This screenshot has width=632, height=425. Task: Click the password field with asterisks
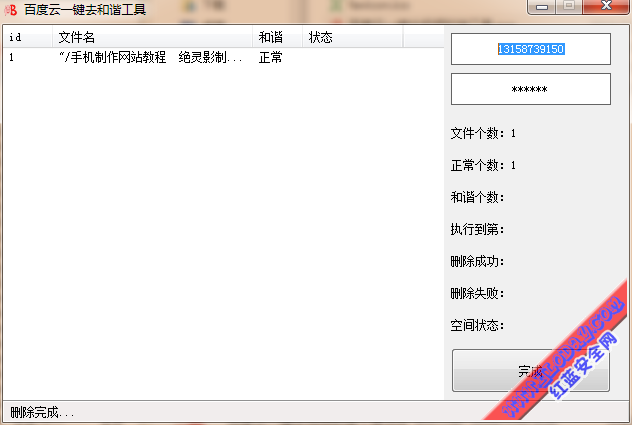click(531, 89)
